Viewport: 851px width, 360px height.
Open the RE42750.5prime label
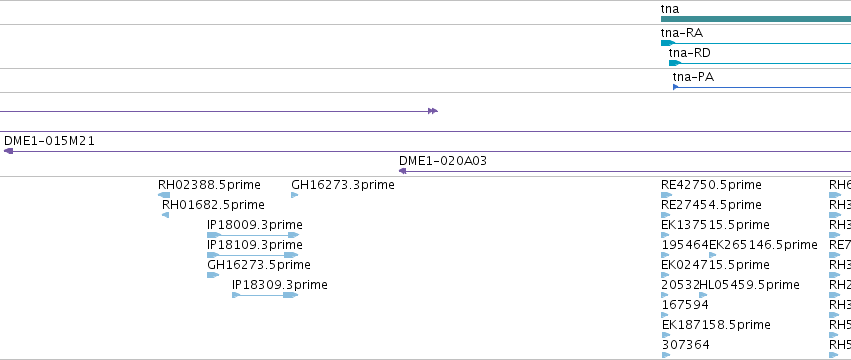coord(711,185)
